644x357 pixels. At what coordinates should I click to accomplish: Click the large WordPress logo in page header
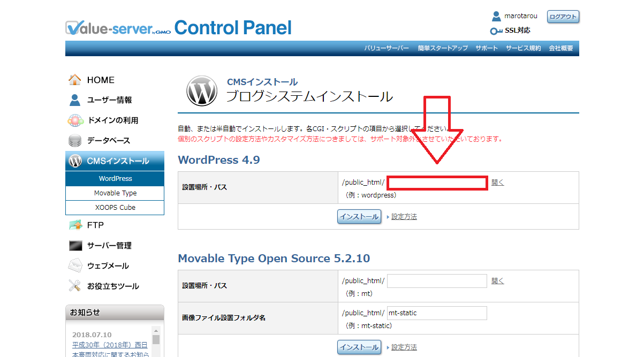pyautogui.click(x=202, y=90)
